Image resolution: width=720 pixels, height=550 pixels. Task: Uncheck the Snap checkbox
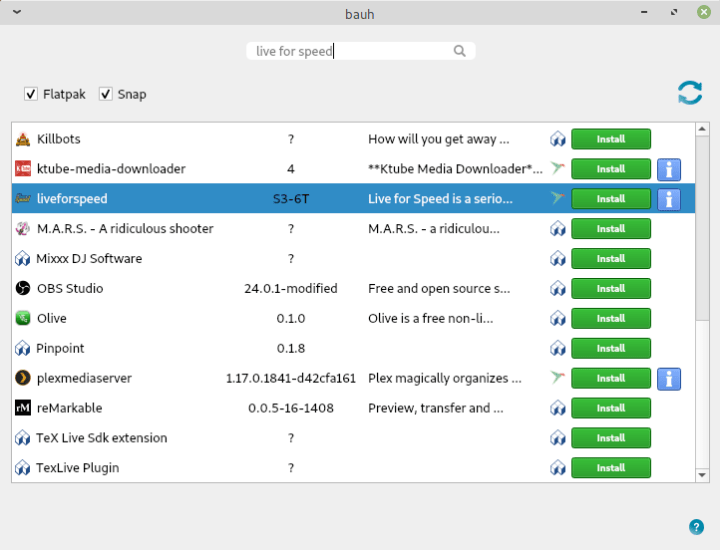click(x=106, y=94)
